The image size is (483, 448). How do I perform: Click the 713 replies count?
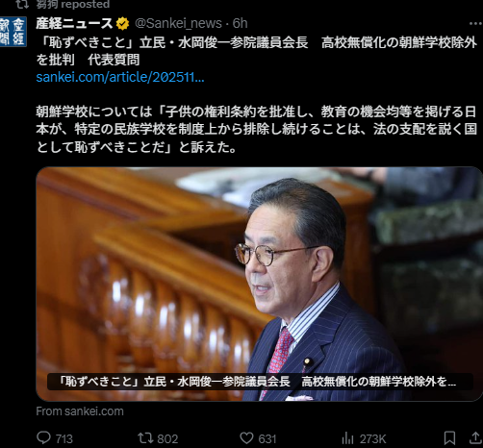click(64, 438)
